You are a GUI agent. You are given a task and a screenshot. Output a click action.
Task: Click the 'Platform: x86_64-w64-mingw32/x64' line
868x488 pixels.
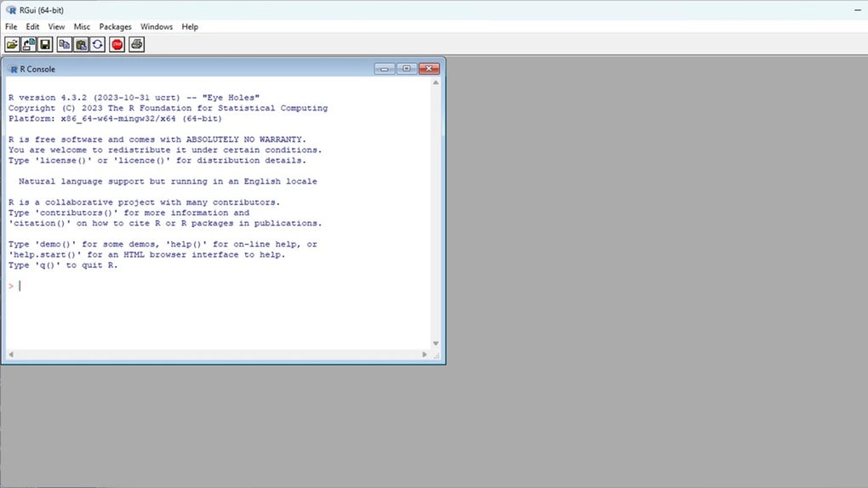click(x=115, y=118)
